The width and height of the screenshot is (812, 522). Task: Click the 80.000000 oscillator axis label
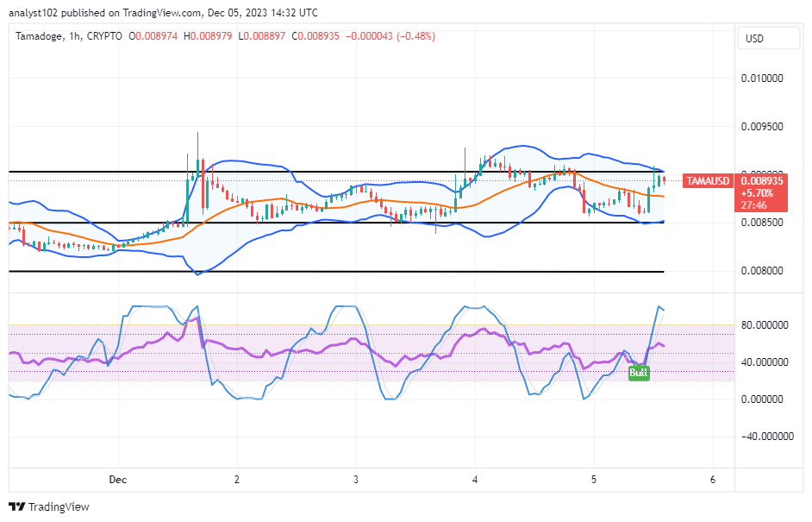[x=765, y=325]
